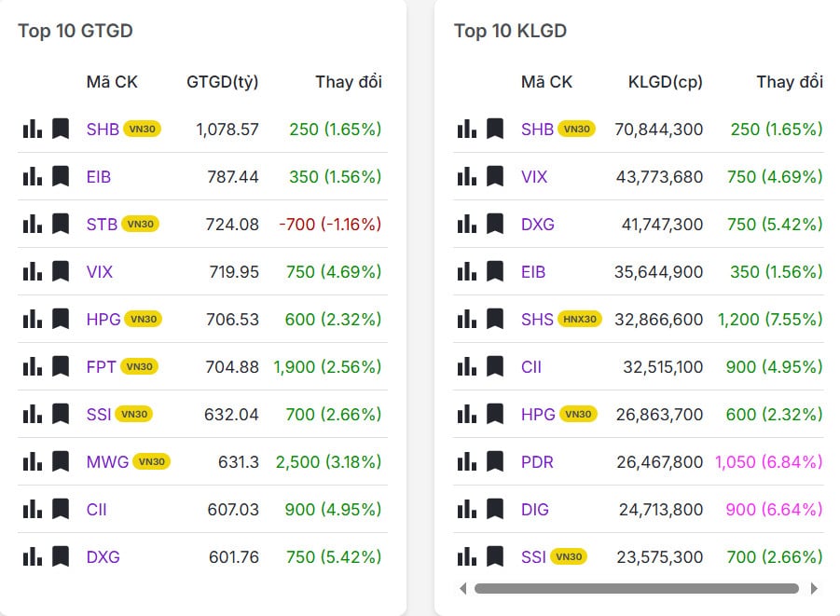Click the GTGD(tỷ) column header
840x616 pixels.
223,82
